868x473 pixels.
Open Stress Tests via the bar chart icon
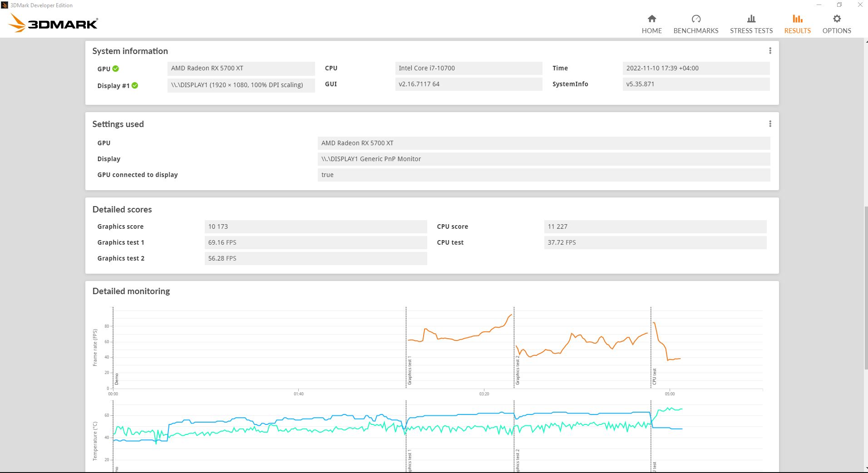pos(751,19)
